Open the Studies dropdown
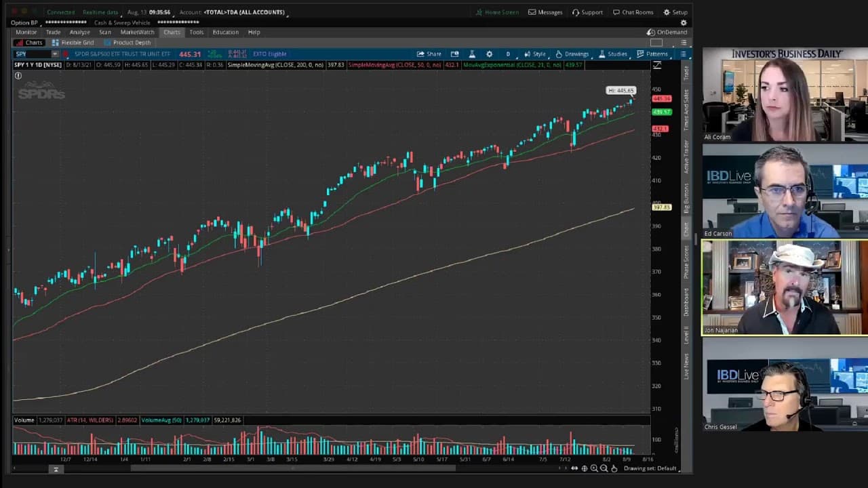Screen dimensions: 868x488 click(x=613, y=54)
